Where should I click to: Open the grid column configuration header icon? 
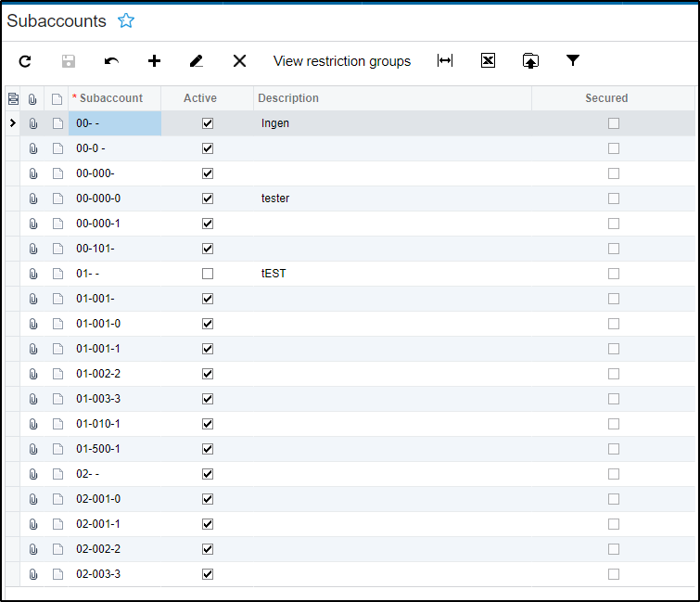point(13,98)
